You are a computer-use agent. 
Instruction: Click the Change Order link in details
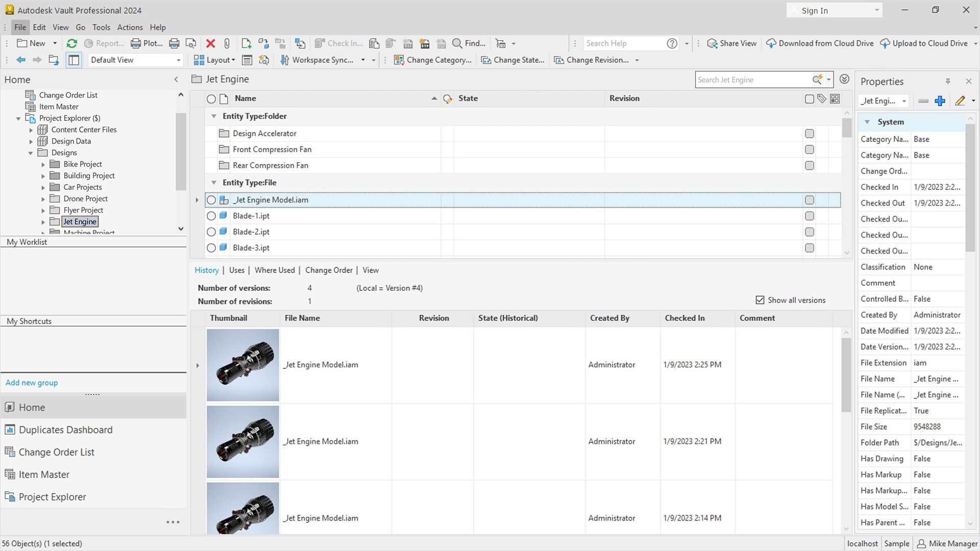329,270
